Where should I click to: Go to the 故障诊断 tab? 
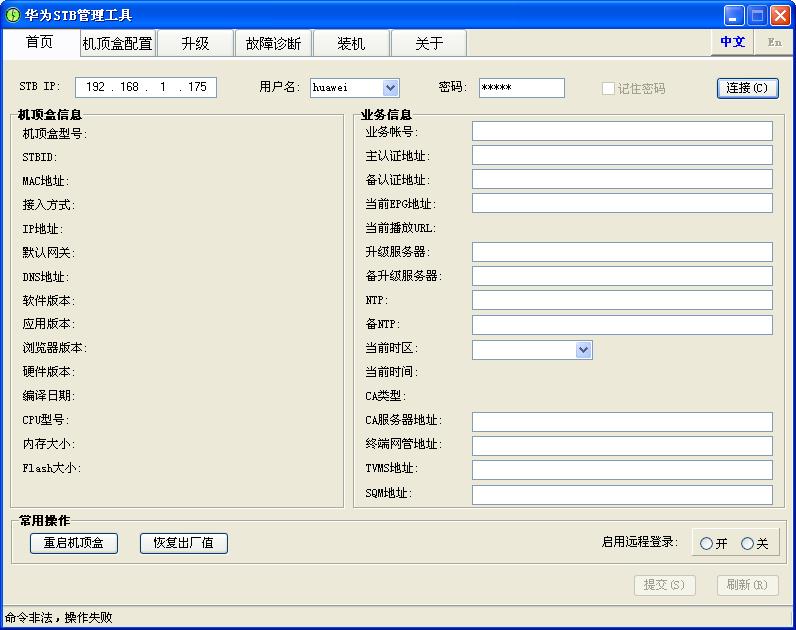(x=273, y=43)
